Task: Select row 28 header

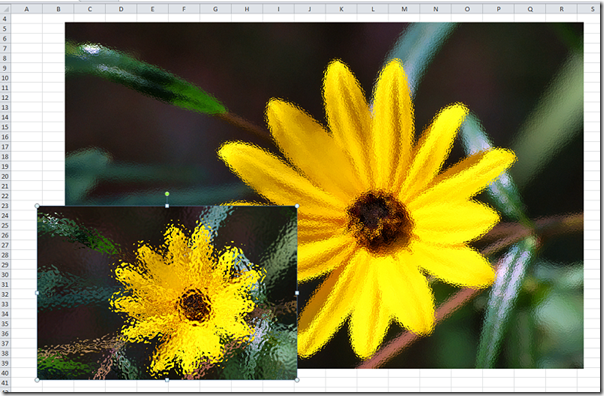Action: (x=5, y=255)
